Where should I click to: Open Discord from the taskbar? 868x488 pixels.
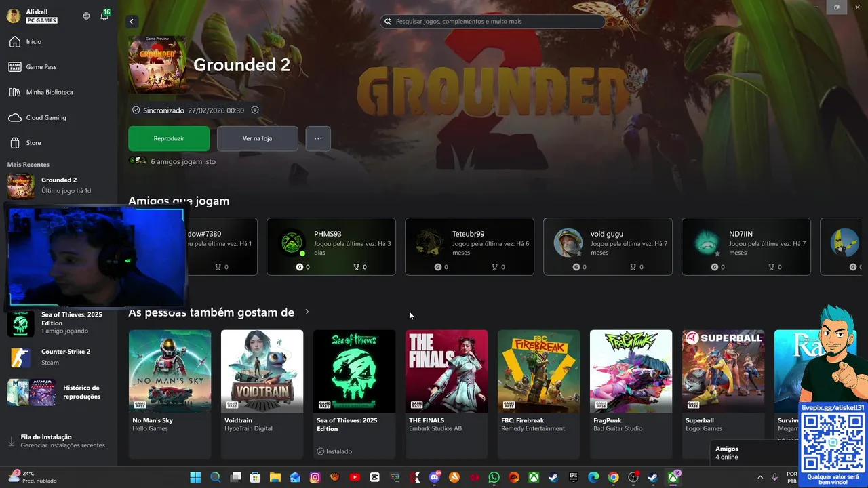pyautogui.click(x=434, y=477)
